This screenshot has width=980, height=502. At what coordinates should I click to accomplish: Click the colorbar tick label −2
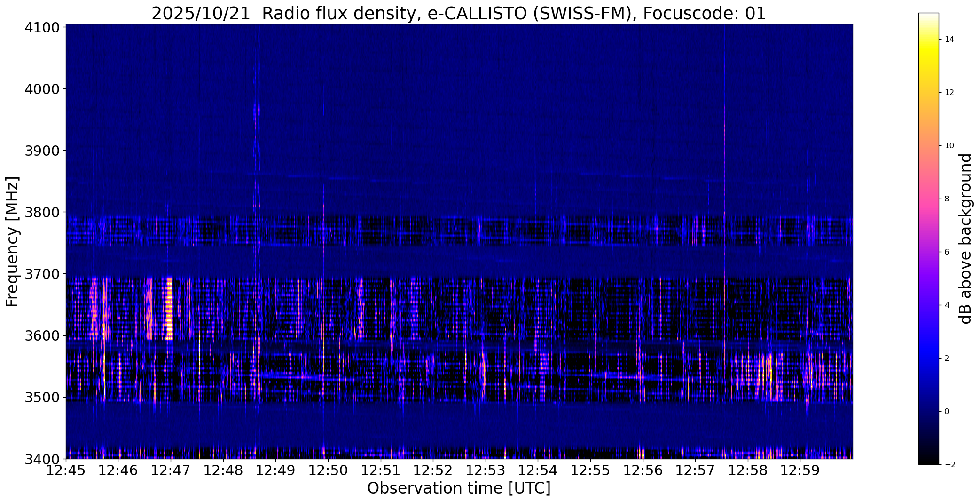(949, 465)
